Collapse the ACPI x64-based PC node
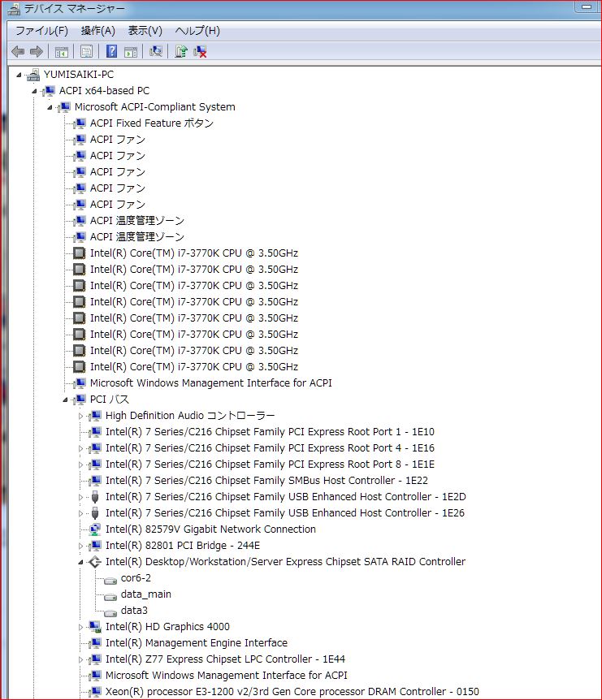This screenshot has width=602, height=700. (34, 92)
